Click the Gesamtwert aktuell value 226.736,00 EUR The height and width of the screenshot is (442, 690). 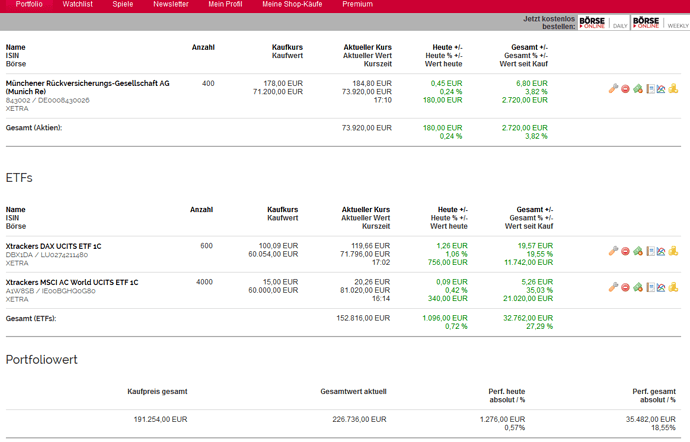click(359, 419)
